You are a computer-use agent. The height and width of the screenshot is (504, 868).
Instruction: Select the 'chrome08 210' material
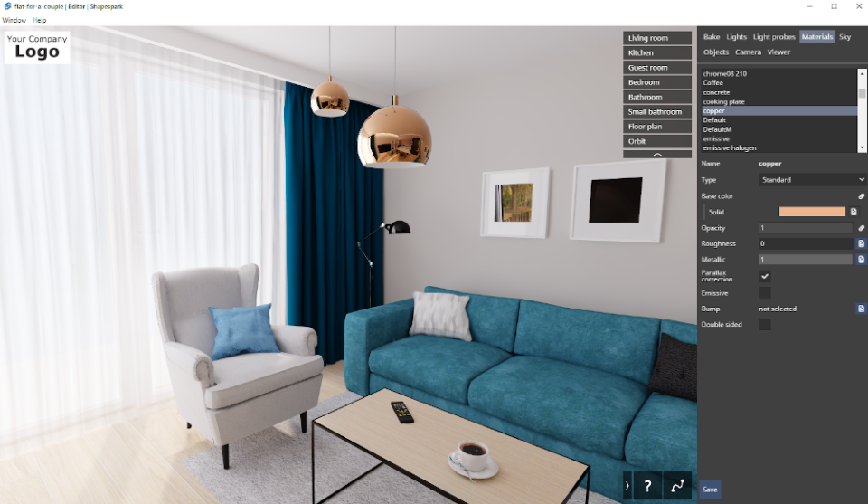[778, 73]
